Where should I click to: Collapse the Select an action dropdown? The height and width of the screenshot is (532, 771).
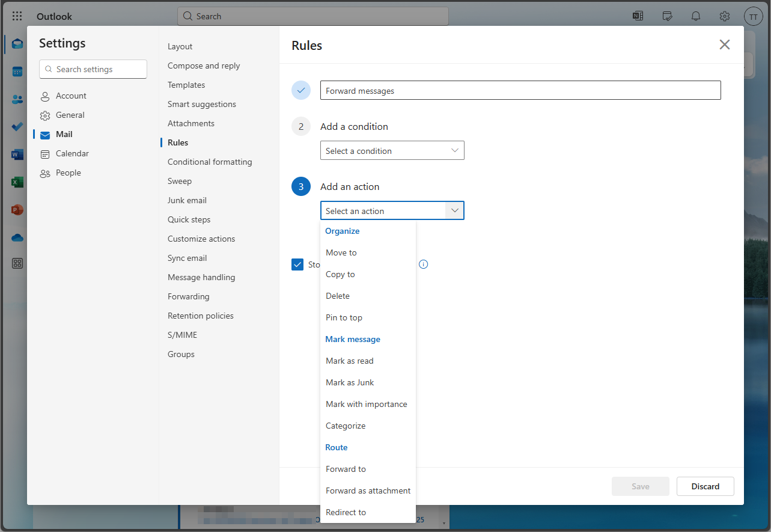pos(454,211)
